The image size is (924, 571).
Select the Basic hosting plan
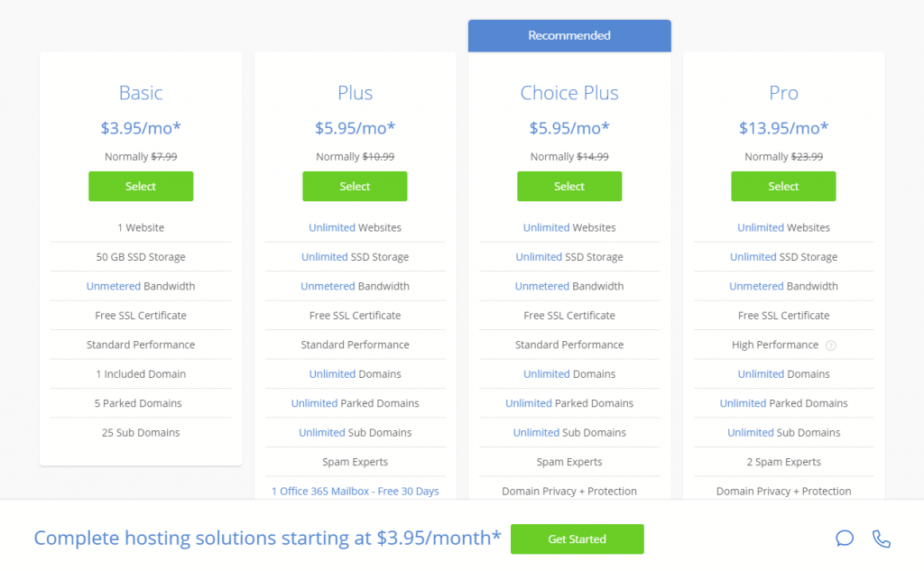[141, 187]
